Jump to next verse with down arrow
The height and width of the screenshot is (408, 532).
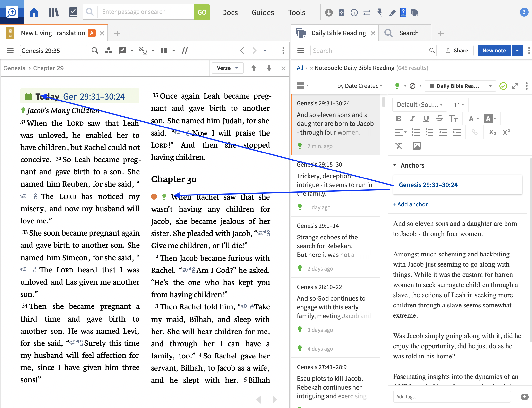tap(269, 68)
